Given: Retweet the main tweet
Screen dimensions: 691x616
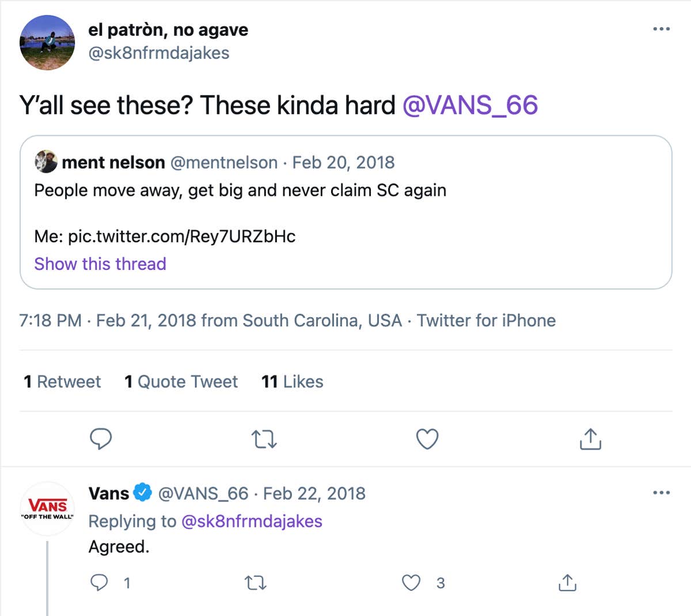Looking at the screenshot, I should tap(264, 439).
